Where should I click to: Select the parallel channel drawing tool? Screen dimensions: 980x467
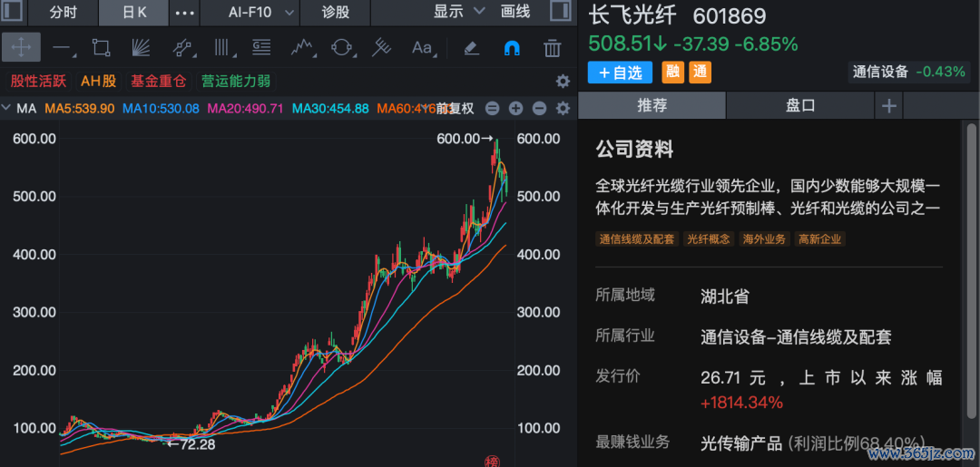click(x=181, y=47)
